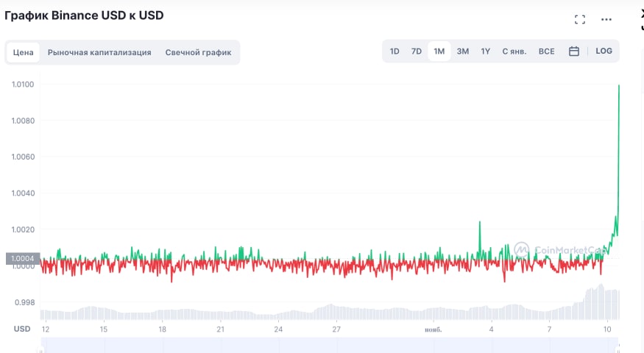Click the 1.0100 y-axis label
This screenshot has width=644, height=353.
[x=23, y=85]
